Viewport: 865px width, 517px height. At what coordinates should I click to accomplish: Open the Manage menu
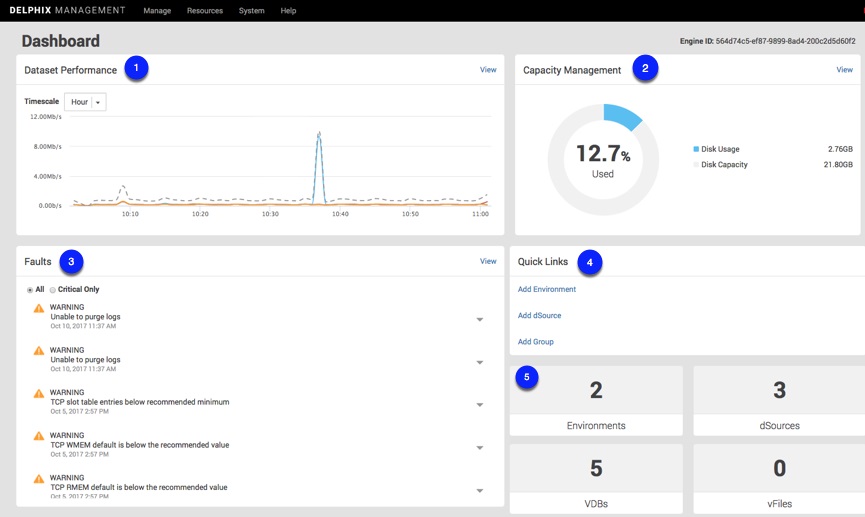pyautogui.click(x=157, y=11)
